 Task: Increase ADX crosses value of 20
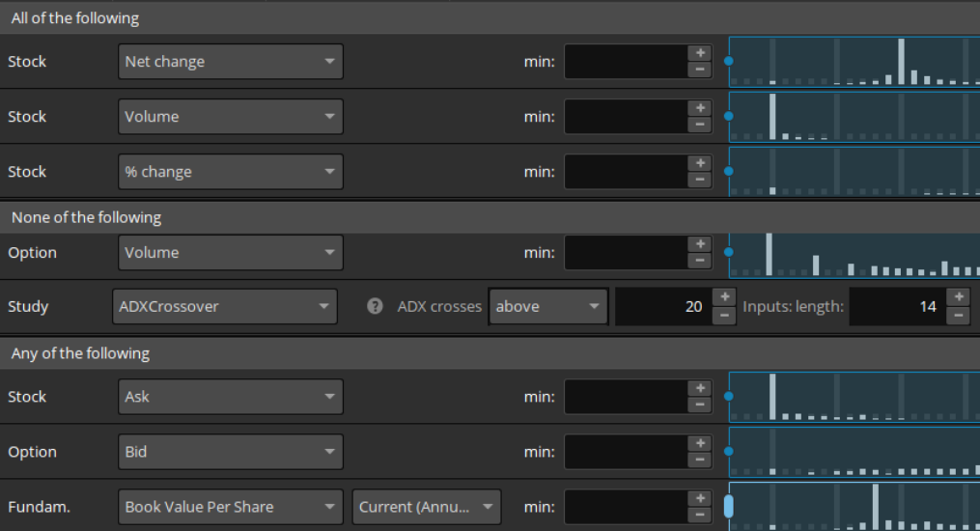point(723,297)
